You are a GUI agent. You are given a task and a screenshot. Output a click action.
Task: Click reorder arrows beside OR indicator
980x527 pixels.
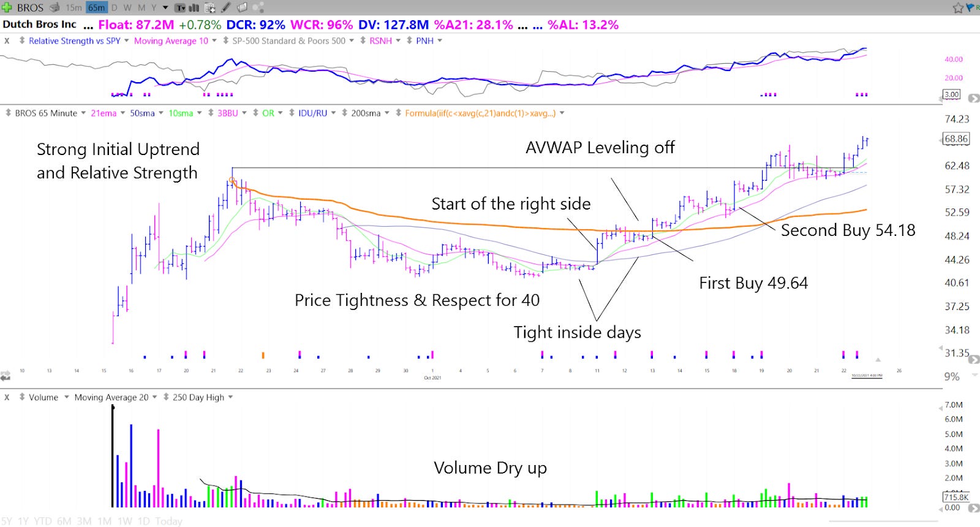click(x=255, y=113)
